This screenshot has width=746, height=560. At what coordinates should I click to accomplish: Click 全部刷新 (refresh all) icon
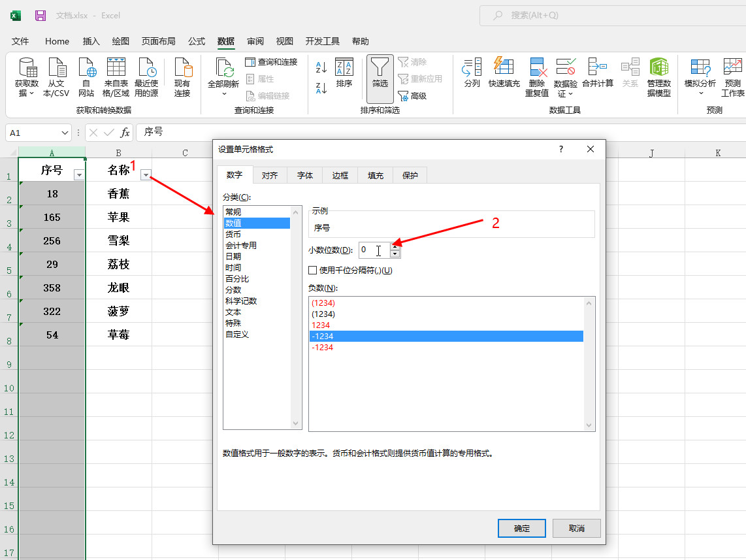click(x=223, y=67)
